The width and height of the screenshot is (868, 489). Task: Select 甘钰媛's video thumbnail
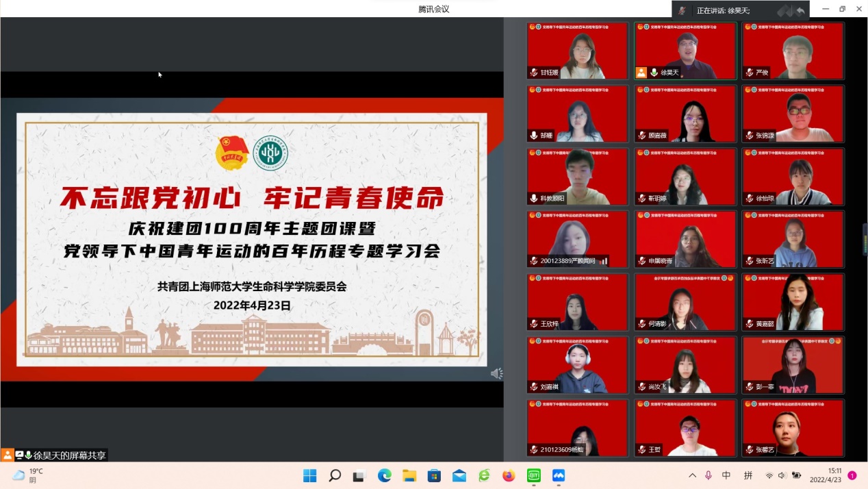(577, 51)
